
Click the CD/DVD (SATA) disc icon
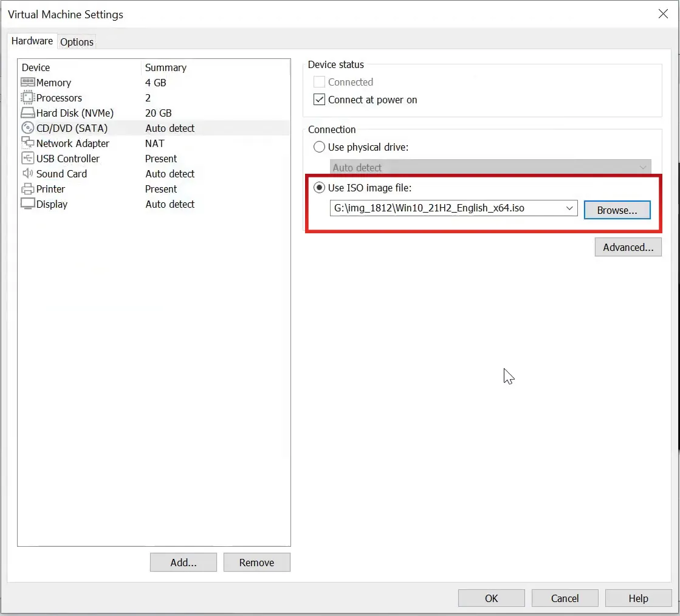coord(28,128)
